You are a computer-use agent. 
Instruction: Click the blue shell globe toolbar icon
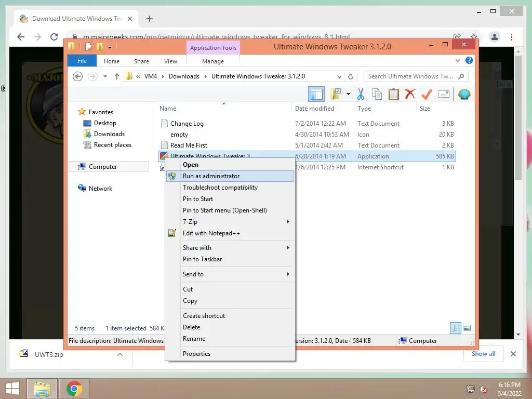464,94
